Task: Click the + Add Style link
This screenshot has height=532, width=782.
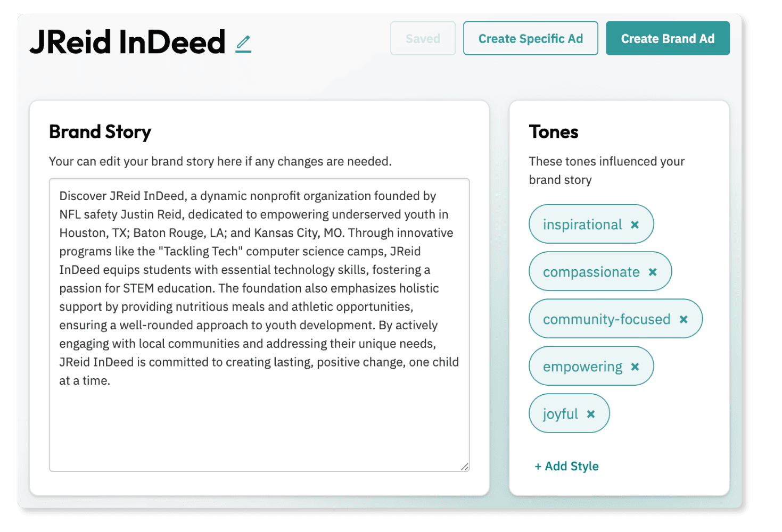Action: (566, 466)
